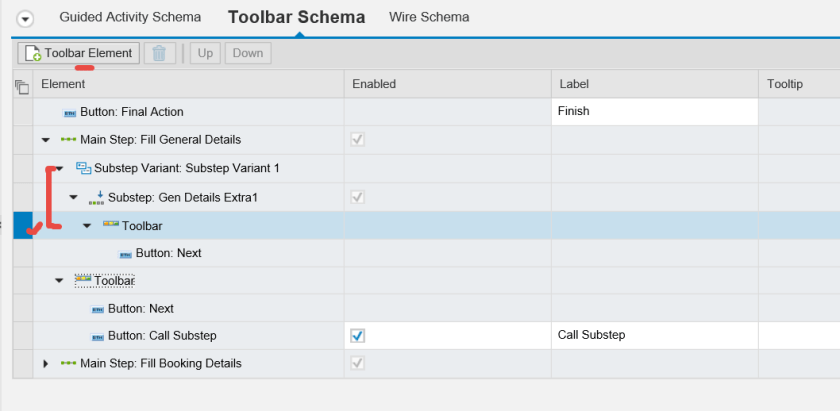Viewport: 840px width, 411px height.
Task: Switch to Guided Activity Schema tab
Action: 130,17
